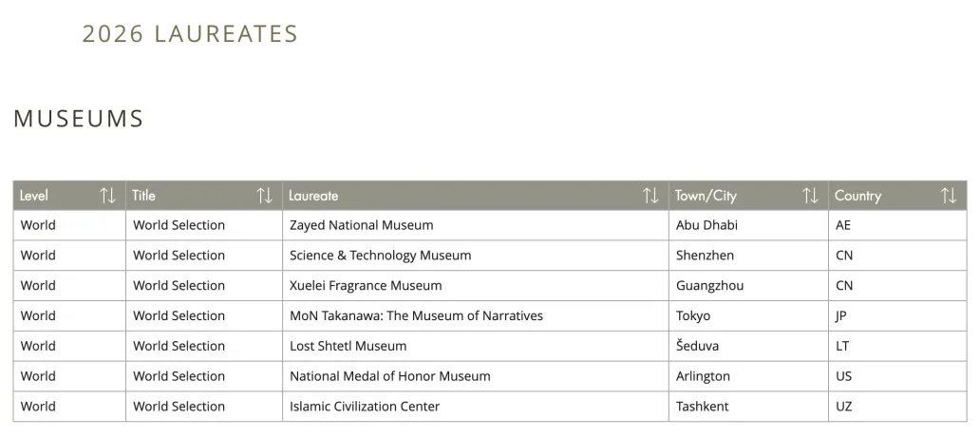Select the Laureate column header label
The width and height of the screenshot is (980, 438).
click(313, 196)
